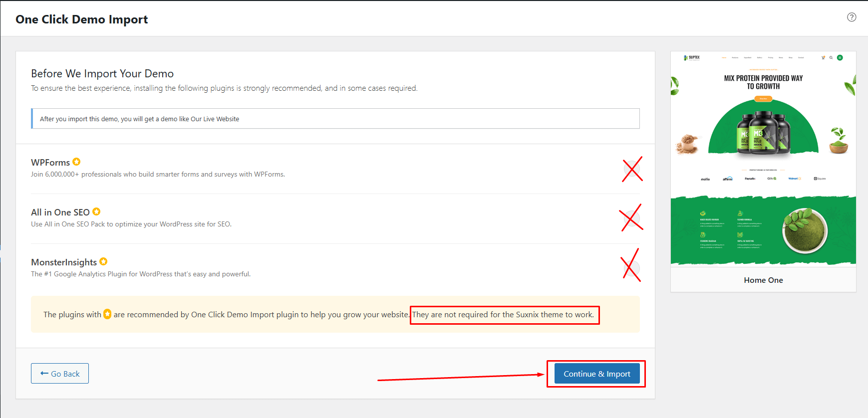Click the star badge next to MonsterInsights
Image resolution: width=868 pixels, height=418 pixels.
pos(103,261)
